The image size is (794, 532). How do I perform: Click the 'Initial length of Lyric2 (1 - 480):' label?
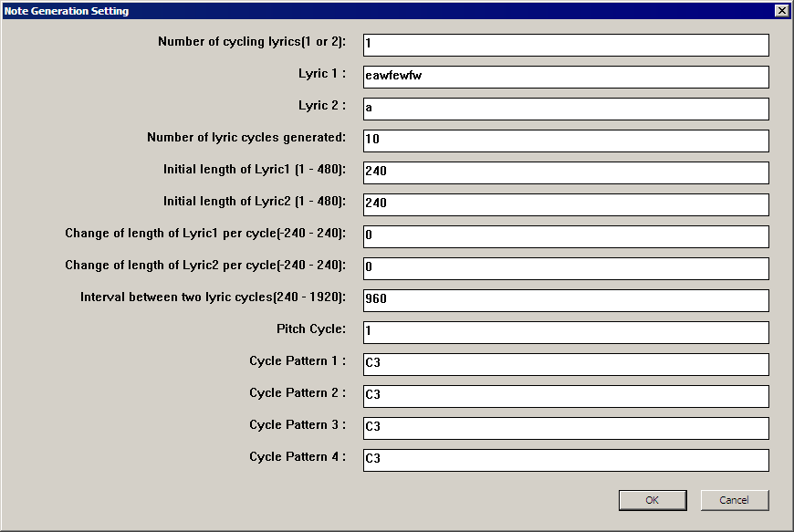pos(255,201)
